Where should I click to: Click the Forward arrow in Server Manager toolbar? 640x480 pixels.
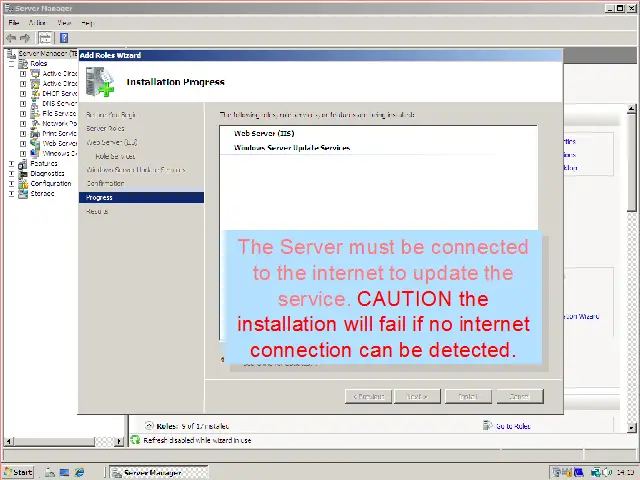(x=25, y=38)
